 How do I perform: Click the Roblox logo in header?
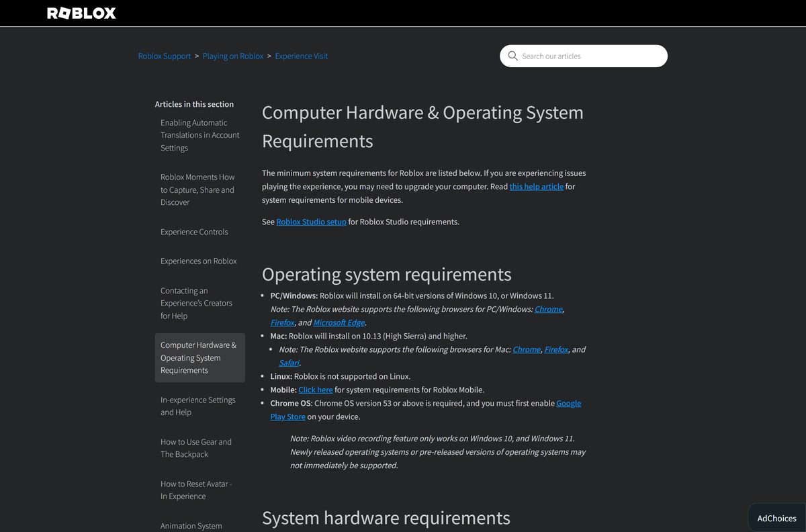[81, 13]
